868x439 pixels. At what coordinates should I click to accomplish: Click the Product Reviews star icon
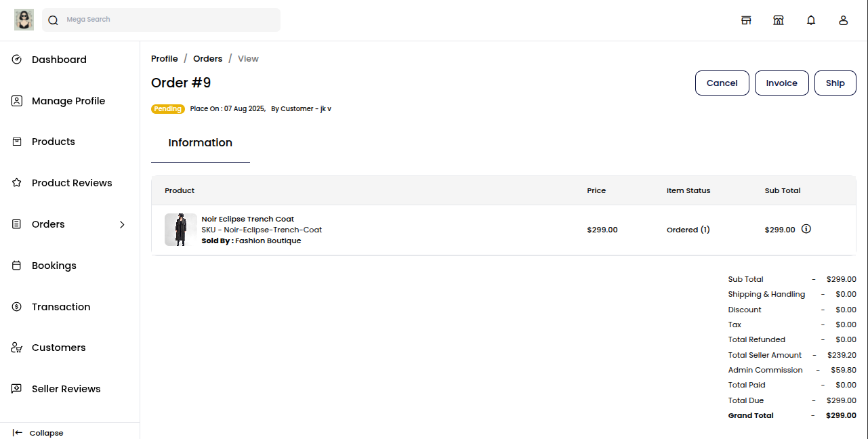(17, 183)
